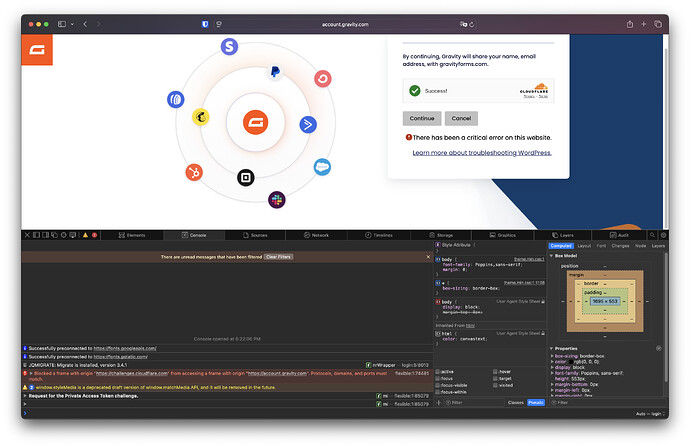This screenshot has height=446, width=690.
Task: Collapse the Properties section
Action: tap(551, 348)
